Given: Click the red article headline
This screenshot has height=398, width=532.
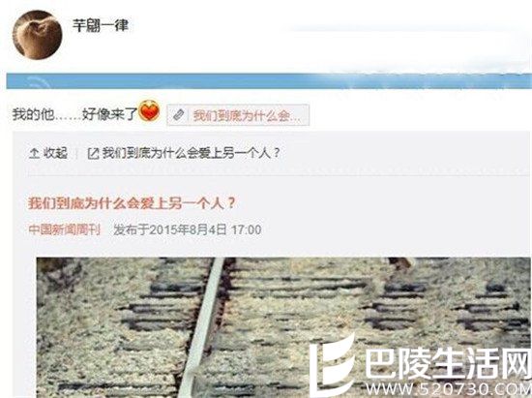Looking at the screenshot, I should pos(132,203).
